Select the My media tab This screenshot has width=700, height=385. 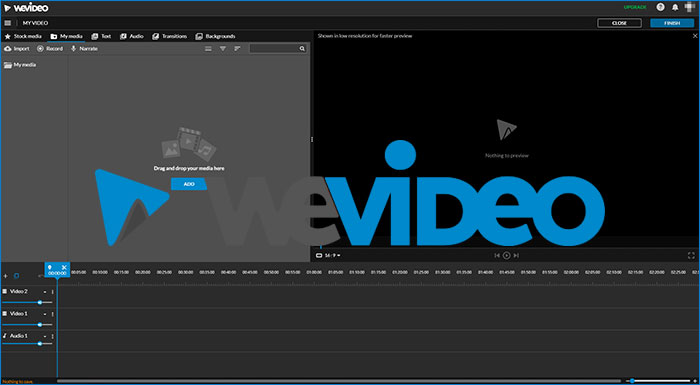(67, 36)
